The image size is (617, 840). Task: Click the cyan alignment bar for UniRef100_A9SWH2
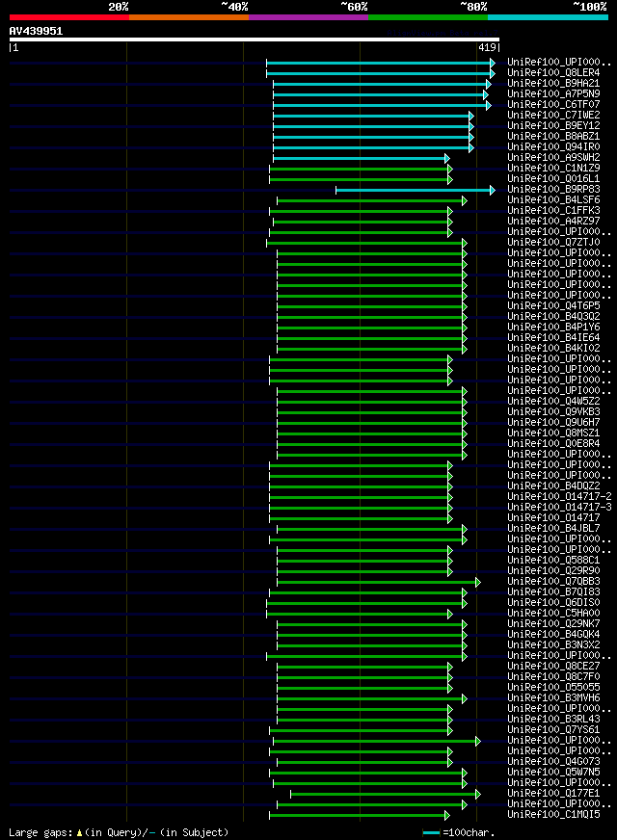[x=362, y=158]
